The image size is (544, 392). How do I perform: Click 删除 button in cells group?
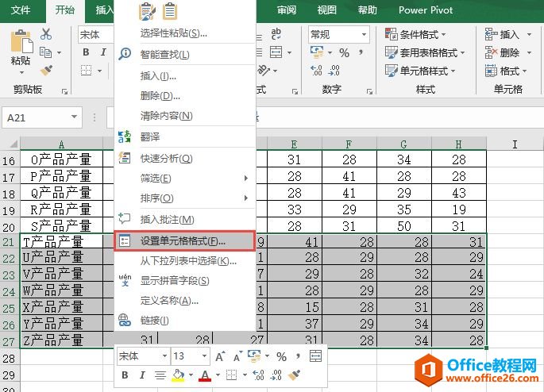click(x=502, y=52)
